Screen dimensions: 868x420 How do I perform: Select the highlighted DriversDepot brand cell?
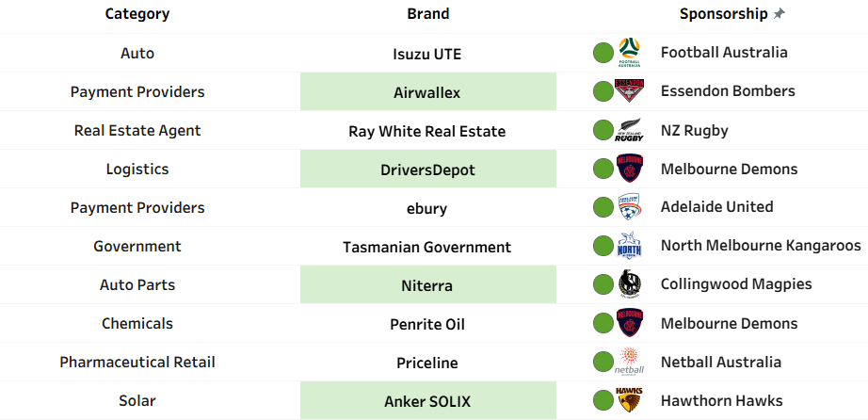tap(428, 169)
